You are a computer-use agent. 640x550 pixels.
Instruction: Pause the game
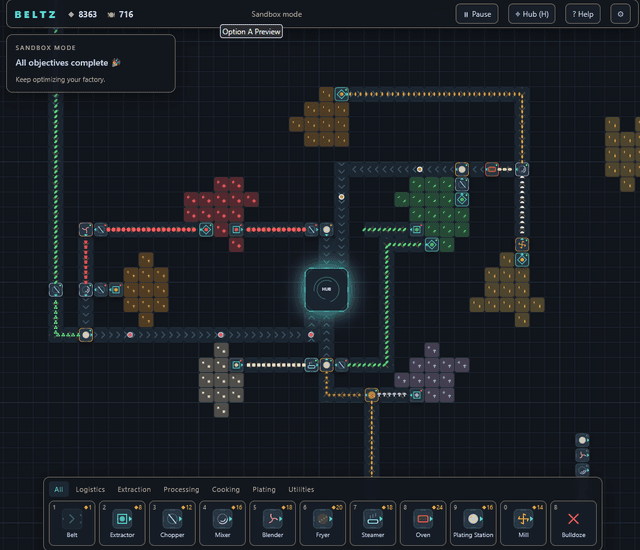pyautogui.click(x=477, y=14)
